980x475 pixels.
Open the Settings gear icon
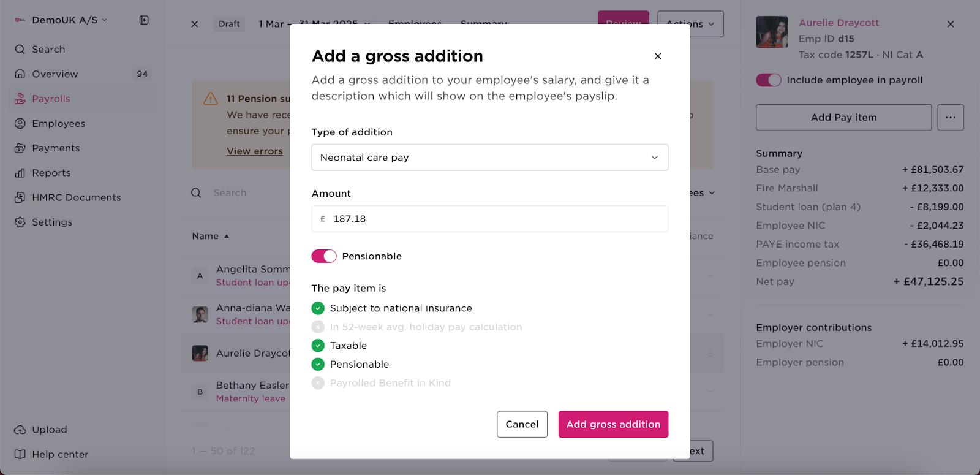click(20, 222)
